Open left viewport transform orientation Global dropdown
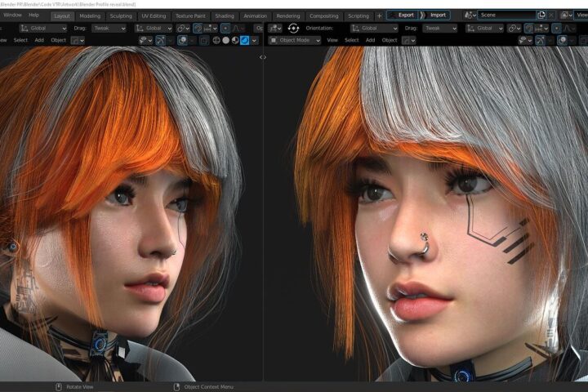Screen dimensions: 588x392 pos(154,28)
